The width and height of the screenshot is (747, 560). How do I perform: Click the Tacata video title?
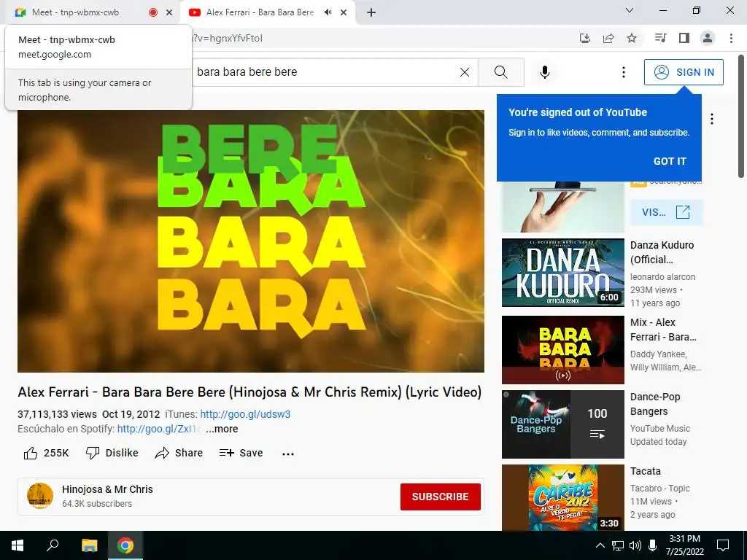tap(646, 471)
